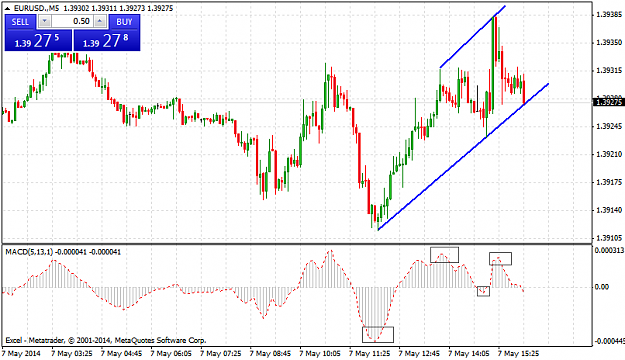
Task: Click time label 7 May 06:05
Action: pos(171,354)
